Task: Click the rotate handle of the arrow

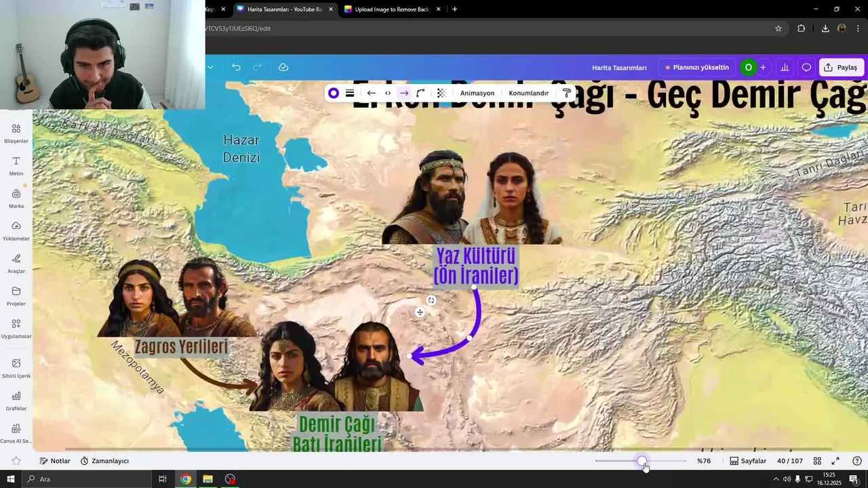Action: tap(431, 300)
